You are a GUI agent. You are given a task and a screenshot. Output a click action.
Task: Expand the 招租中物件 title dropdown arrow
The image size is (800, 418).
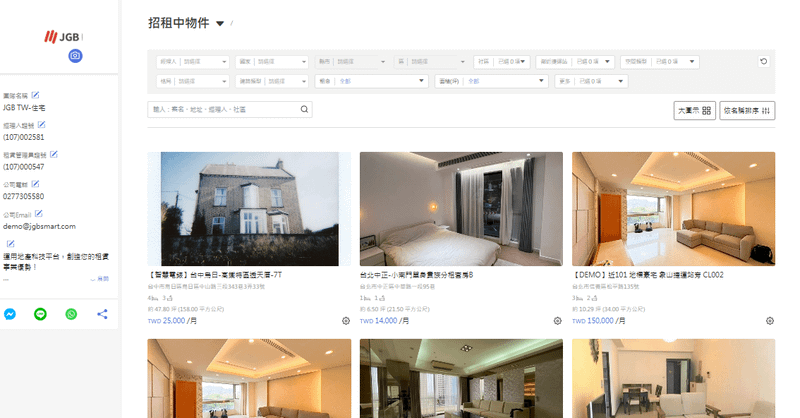pyautogui.click(x=220, y=23)
